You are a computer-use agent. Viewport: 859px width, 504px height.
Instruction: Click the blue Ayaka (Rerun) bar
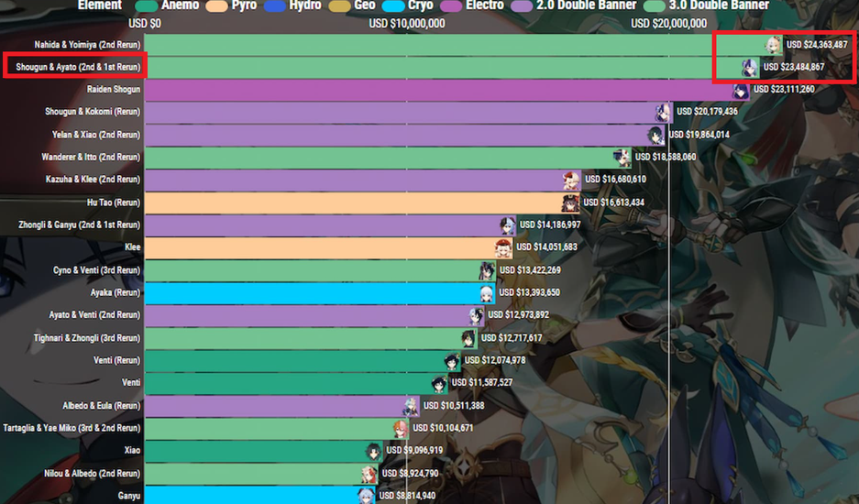[319, 293]
